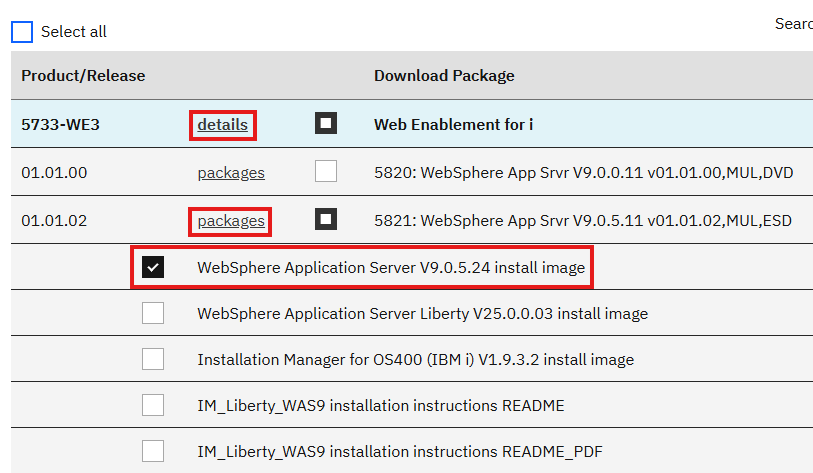Expand packages for release 01.01.00
This screenshot has height=473, width=813.
click(x=231, y=173)
